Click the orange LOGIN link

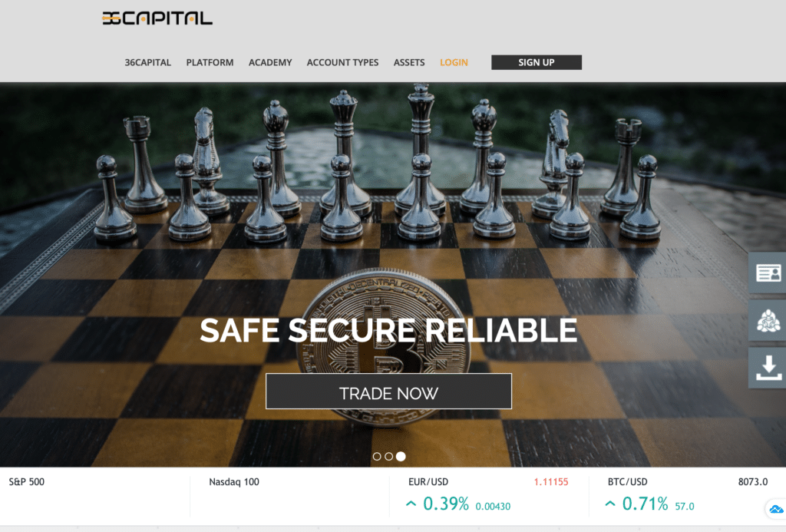point(454,63)
